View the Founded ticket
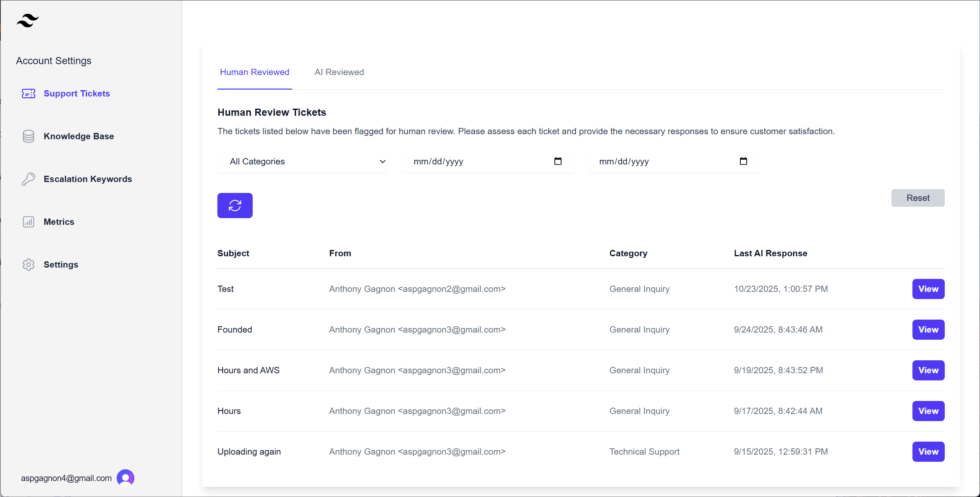The image size is (980, 497). pyautogui.click(x=928, y=330)
